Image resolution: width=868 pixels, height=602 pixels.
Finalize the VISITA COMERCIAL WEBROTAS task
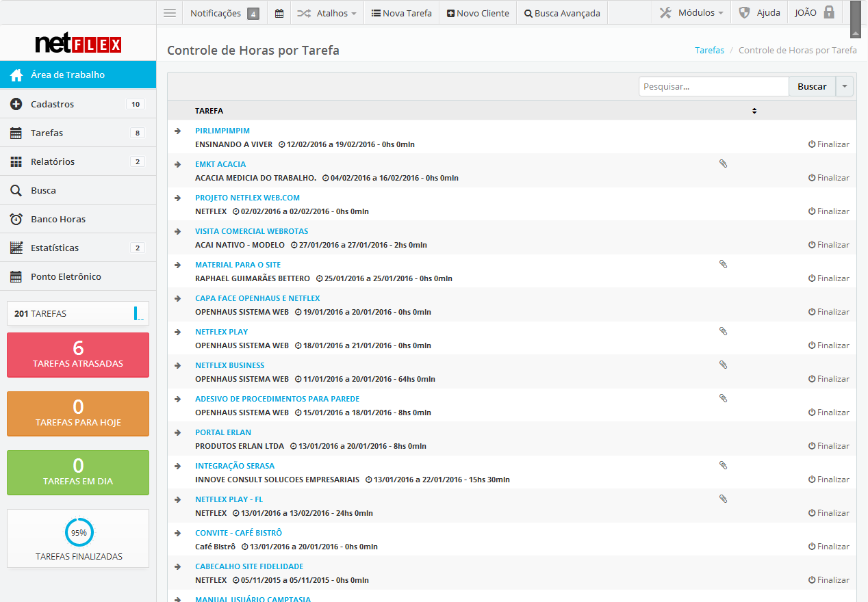[x=828, y=245]
